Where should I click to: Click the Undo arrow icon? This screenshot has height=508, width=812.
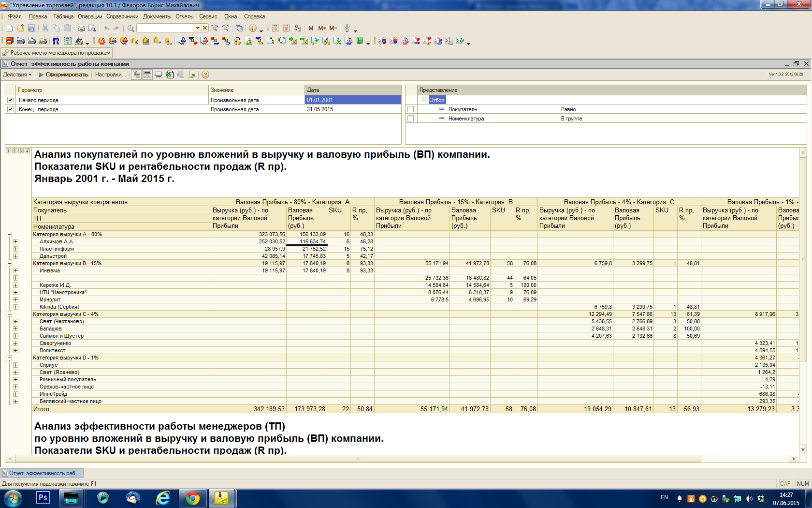[106, 28]
